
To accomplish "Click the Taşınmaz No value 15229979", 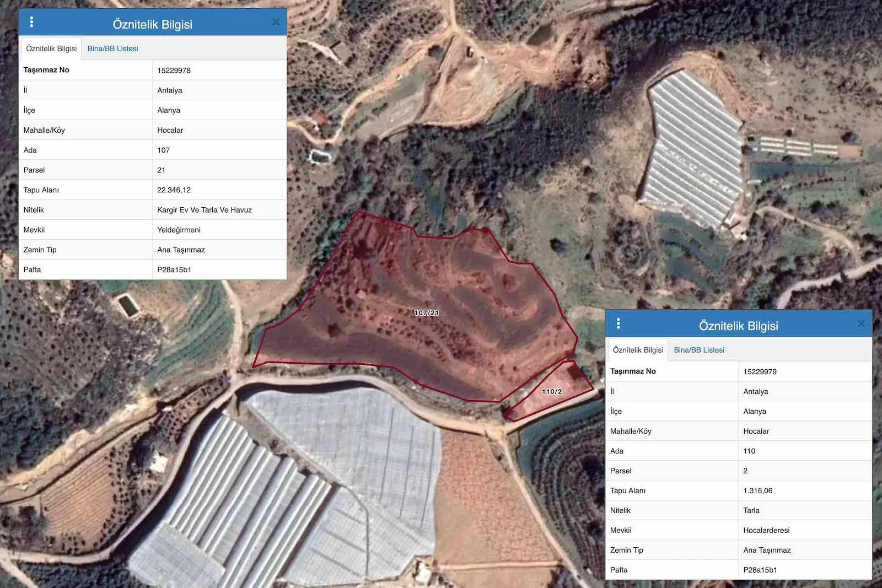I will (760, 372).
